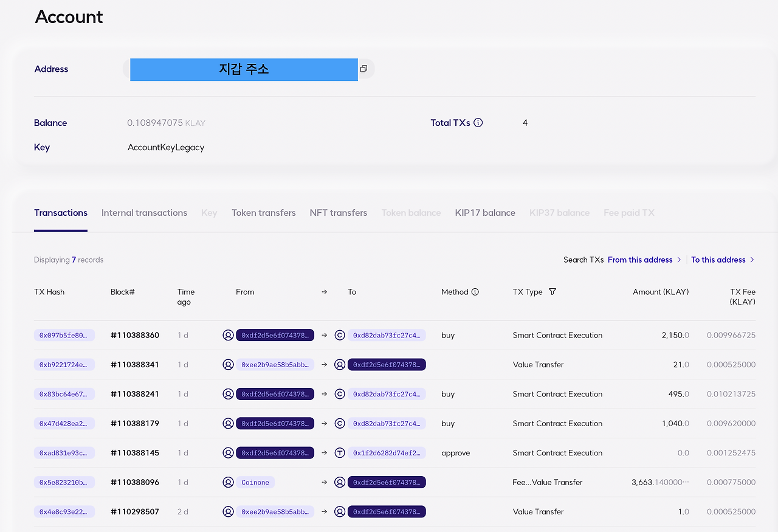Select the AccountKeyLegacy key value
The width and height of the screenshot is (778, 532).
[x=166, y=147]
